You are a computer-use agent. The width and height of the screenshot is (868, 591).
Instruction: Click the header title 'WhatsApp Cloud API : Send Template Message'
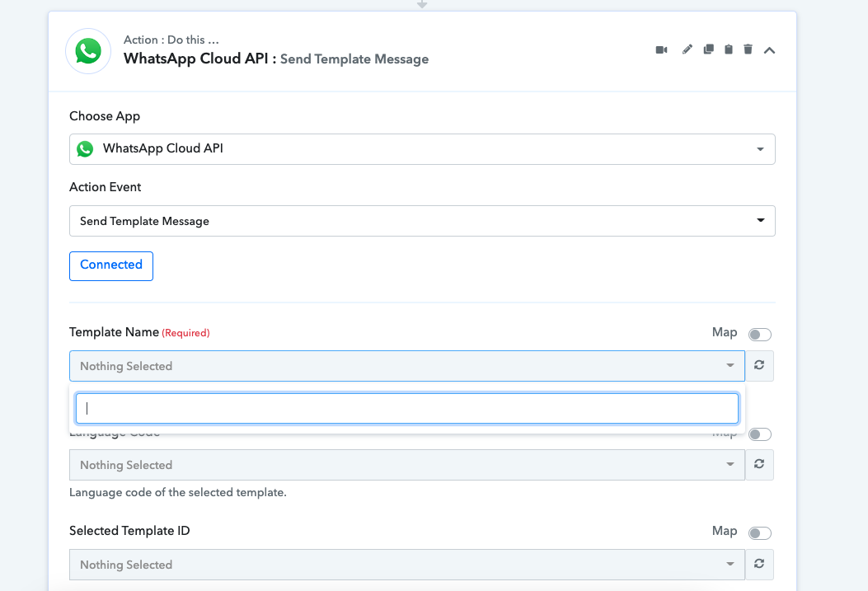(275, 59)
